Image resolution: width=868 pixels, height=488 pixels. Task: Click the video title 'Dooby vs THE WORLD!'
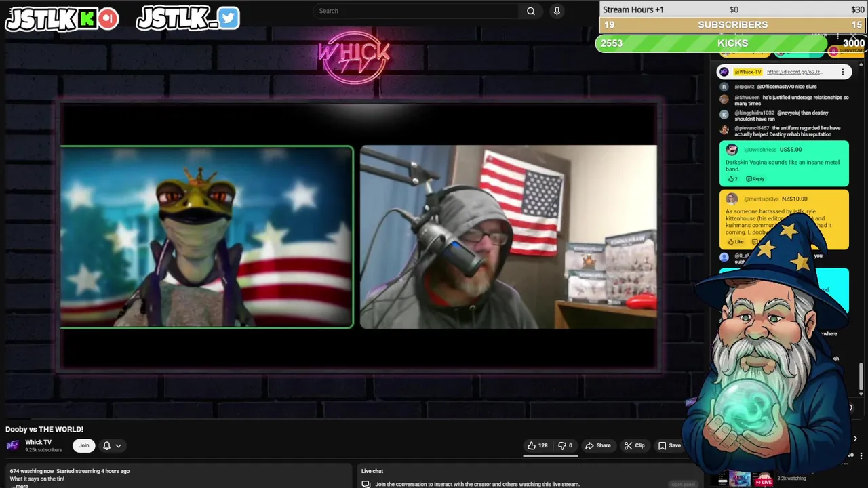45,429
